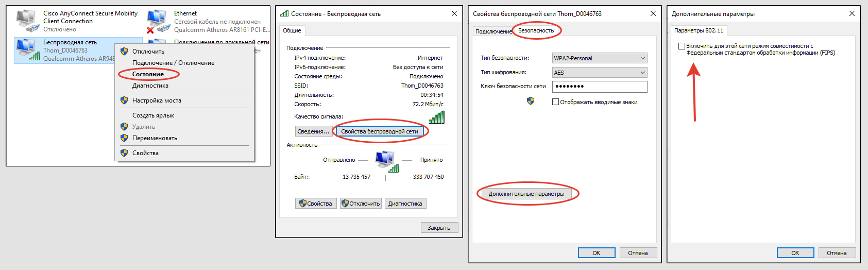Select Переименовать in context menu
Screen dimensions: 868x270
[x=155, y=138]
